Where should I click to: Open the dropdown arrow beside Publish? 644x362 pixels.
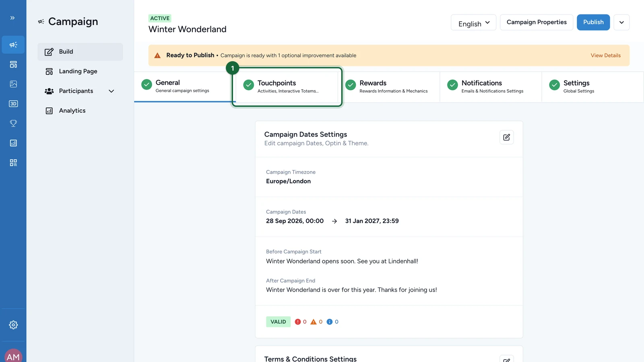pyautogui.click(x=621, y=23)
